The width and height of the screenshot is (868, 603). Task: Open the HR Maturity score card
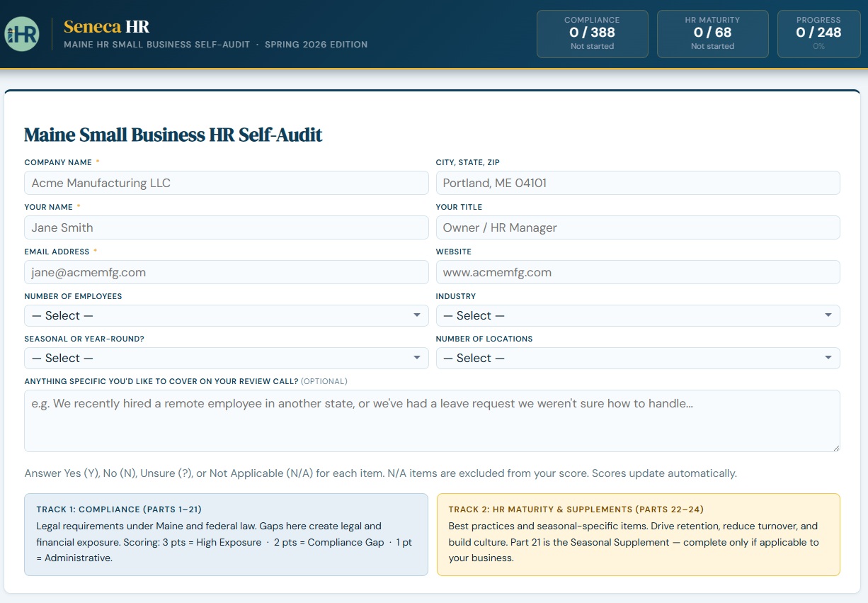point(712,34)
